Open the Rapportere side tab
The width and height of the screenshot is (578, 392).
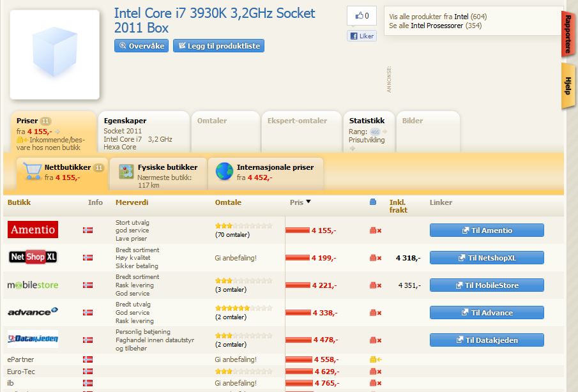[x=568, y=34]
